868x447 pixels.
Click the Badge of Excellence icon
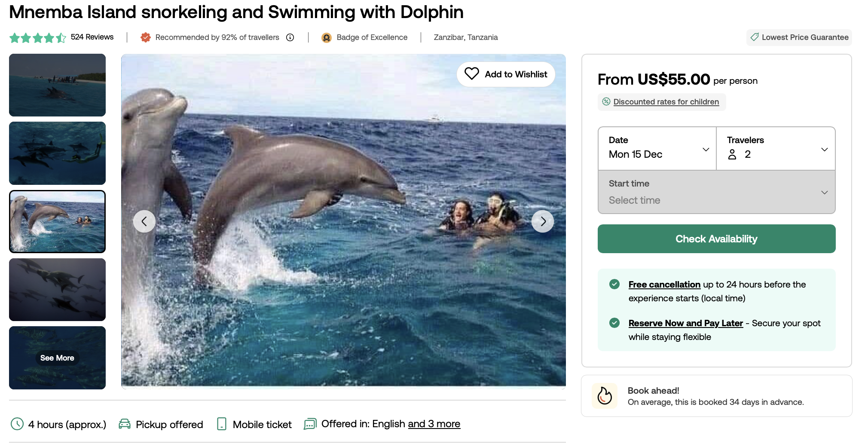327,38
